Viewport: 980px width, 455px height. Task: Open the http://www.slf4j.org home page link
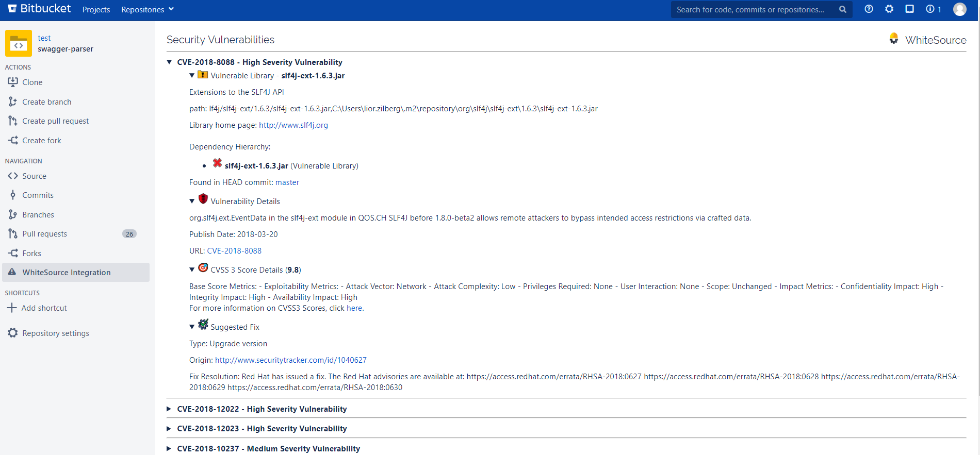(293, 125)
